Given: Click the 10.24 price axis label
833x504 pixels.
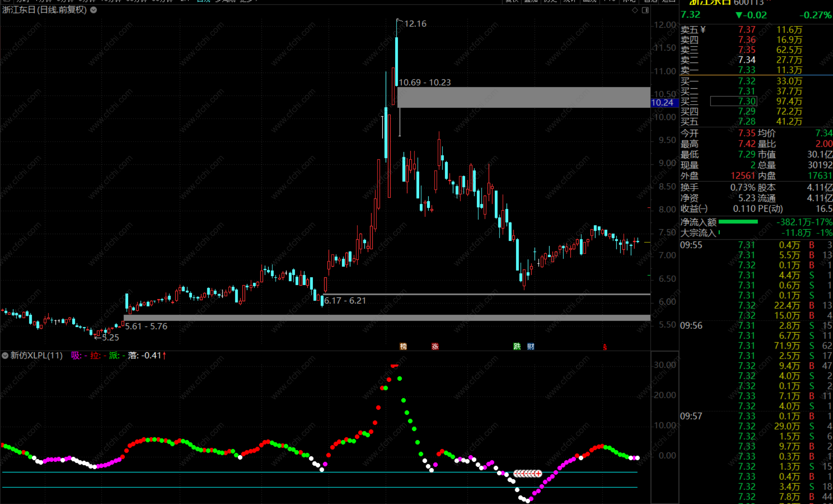Looking at the screenshot, I should click(663, 103).
